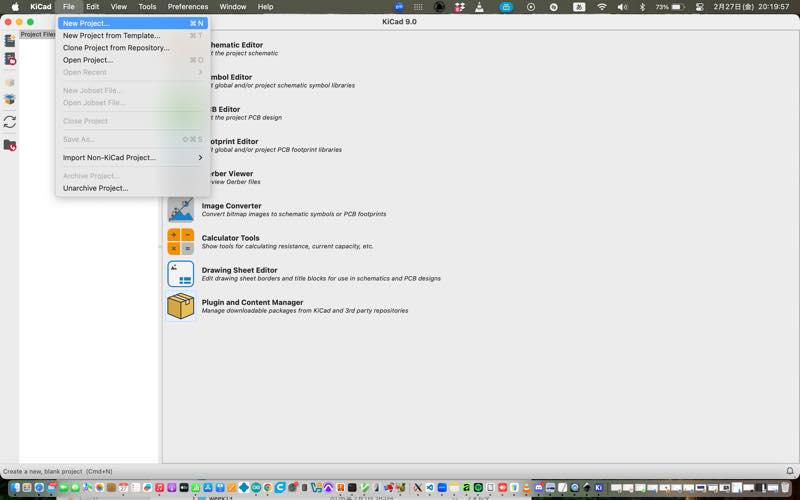Open the View menu
Screen dimensions: 800x500
point(118,7)
